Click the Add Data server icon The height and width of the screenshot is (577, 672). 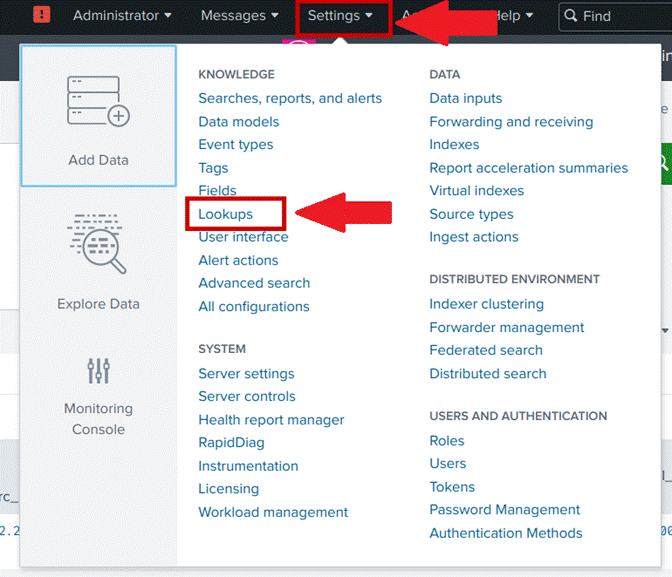tap(98, 102)
